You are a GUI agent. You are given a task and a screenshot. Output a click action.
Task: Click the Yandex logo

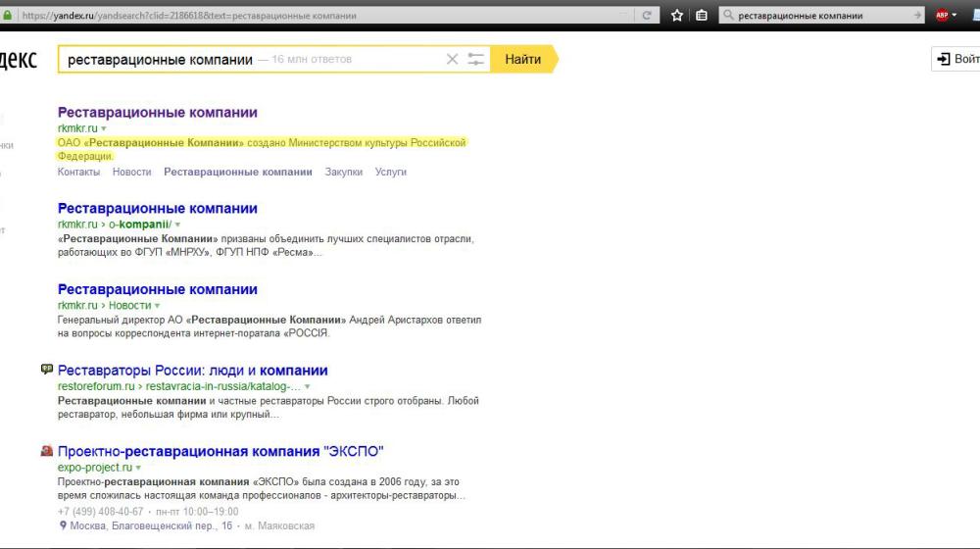point(18,60)
